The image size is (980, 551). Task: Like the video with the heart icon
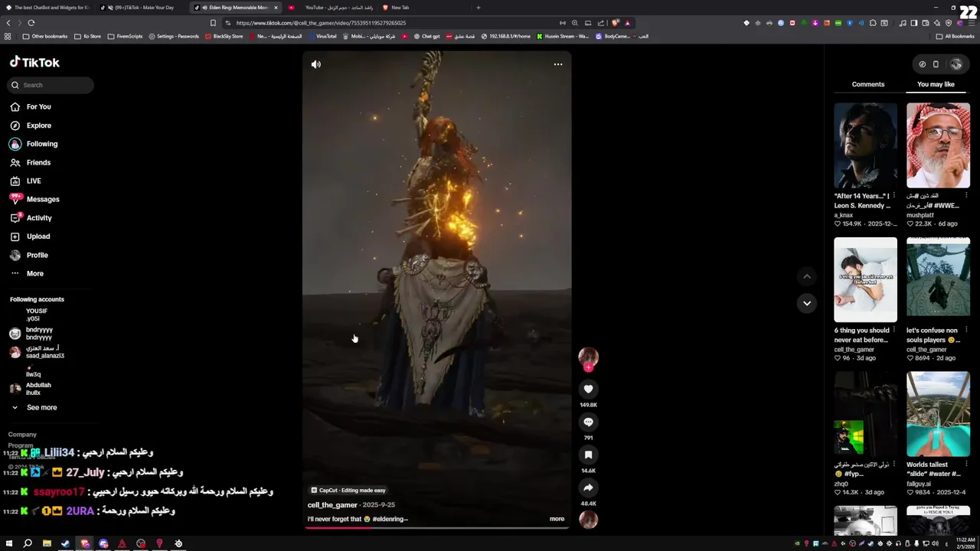[588, 389]
